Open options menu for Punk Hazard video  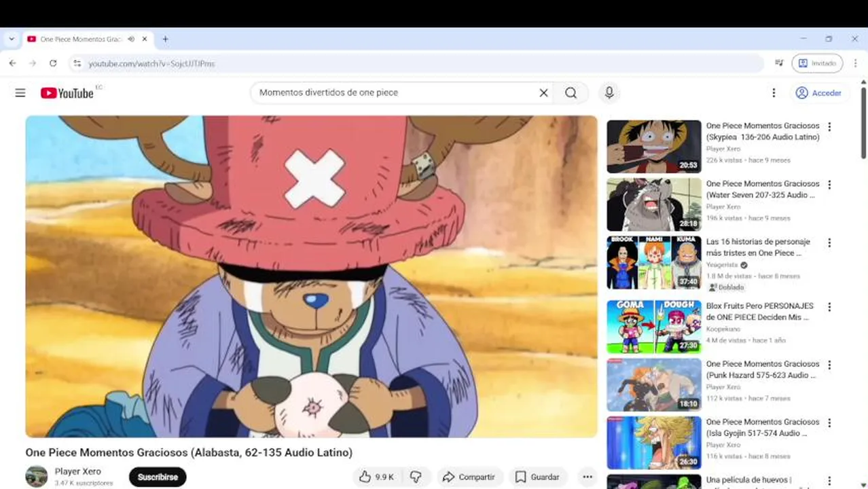pos(829,365)
